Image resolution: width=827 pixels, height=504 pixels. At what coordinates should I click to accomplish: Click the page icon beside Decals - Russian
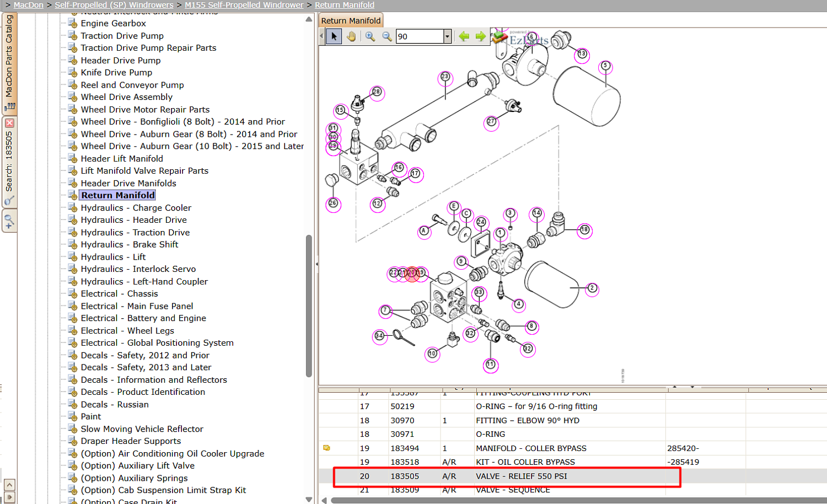pyautogui.click(x=72, y=404)
